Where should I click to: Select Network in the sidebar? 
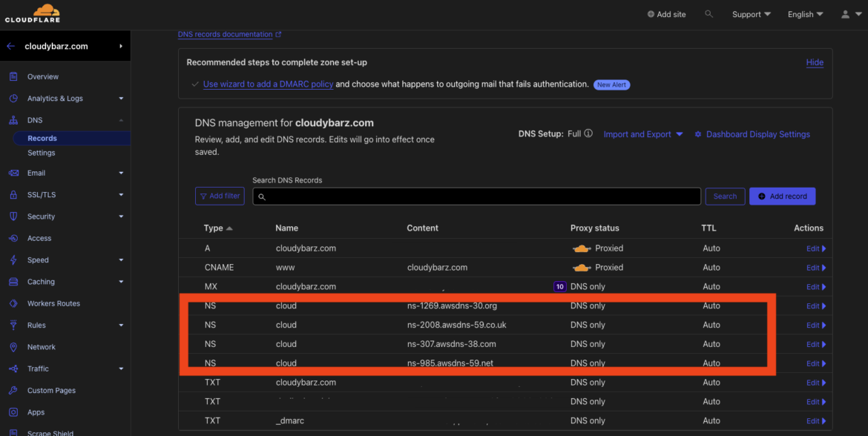[x=42, y=347]
